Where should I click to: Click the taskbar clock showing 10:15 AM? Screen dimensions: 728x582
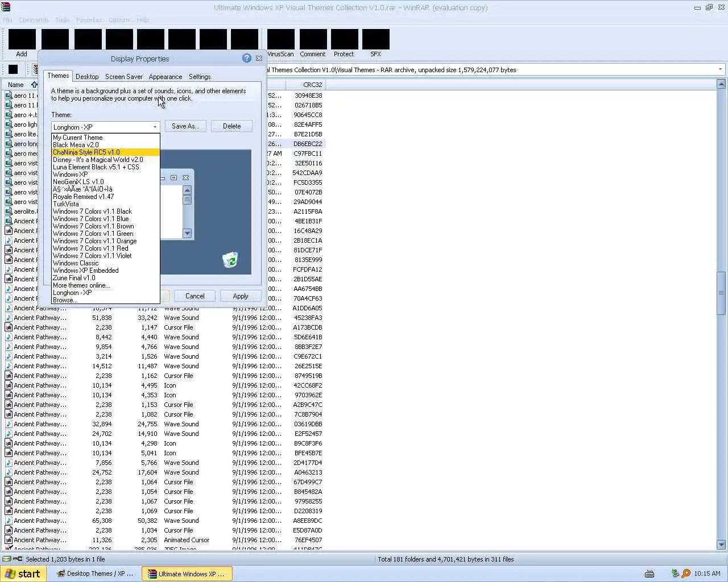click(707, 573)
